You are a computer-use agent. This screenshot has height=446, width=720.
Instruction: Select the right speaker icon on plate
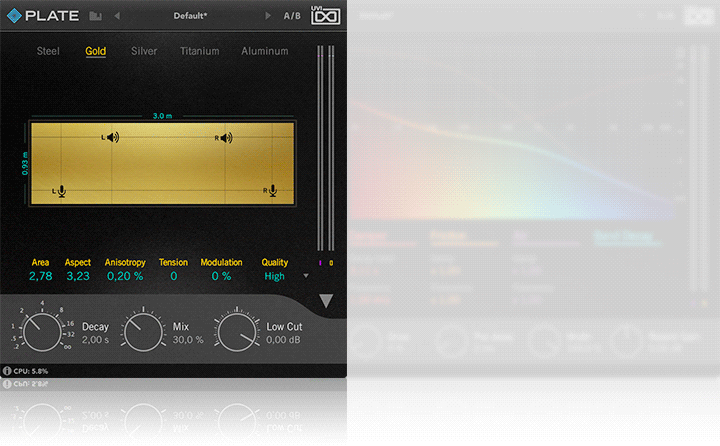pyautogui.click(x=224, y=138)
